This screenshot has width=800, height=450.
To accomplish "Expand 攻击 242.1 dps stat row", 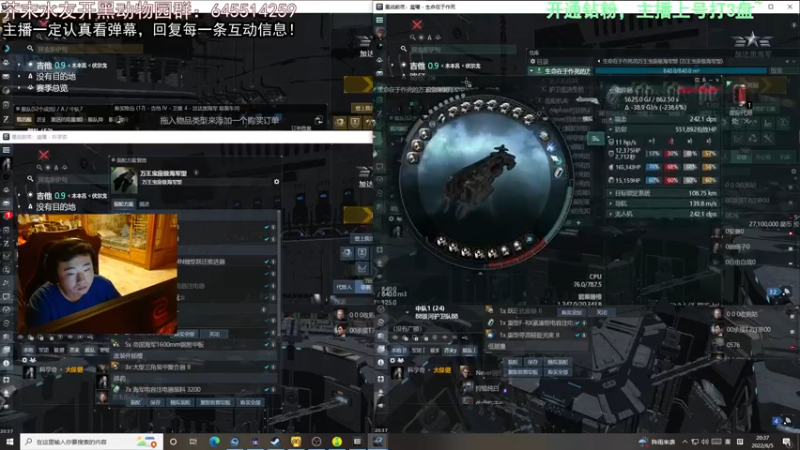I will [664, 119].
